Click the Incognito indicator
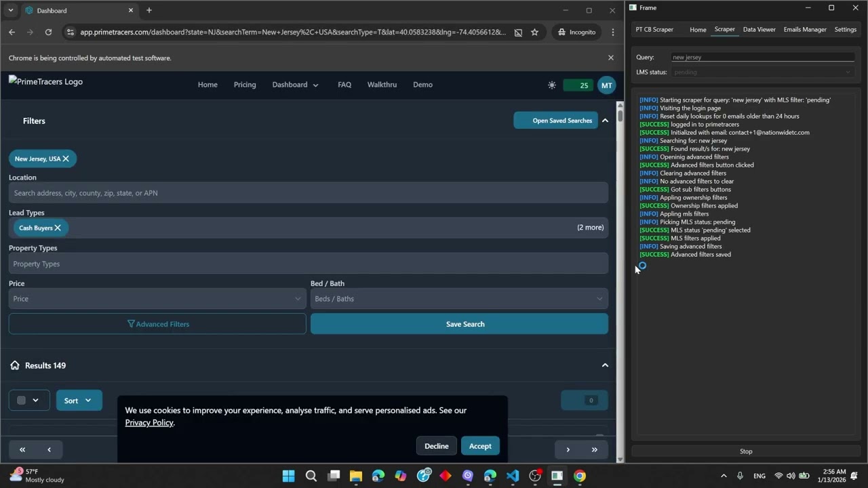 (x=576, y=32)
